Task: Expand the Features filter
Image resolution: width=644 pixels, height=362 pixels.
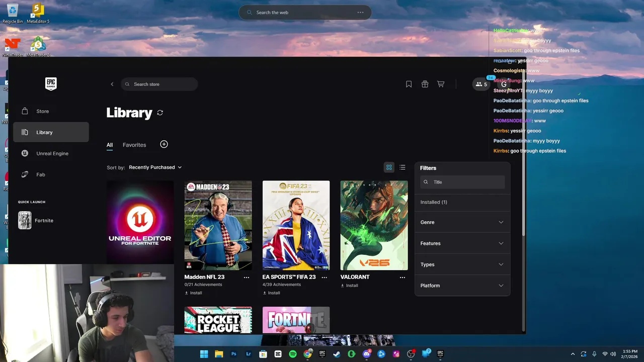Action: (462, 243)
